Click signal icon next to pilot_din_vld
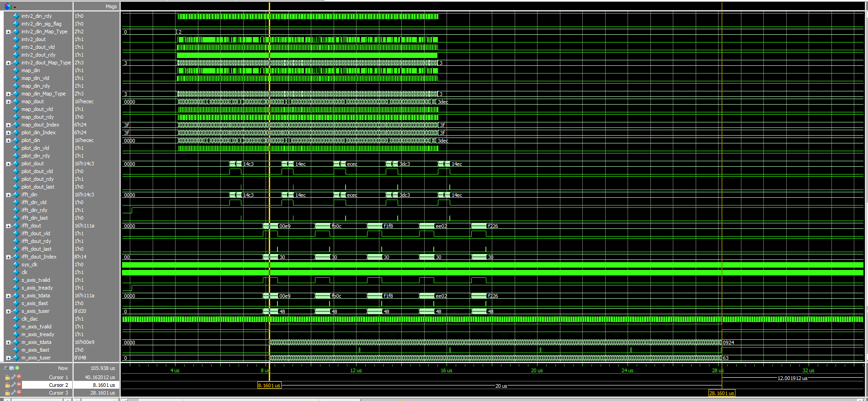 pyautogui.click(x=16, y=148)
